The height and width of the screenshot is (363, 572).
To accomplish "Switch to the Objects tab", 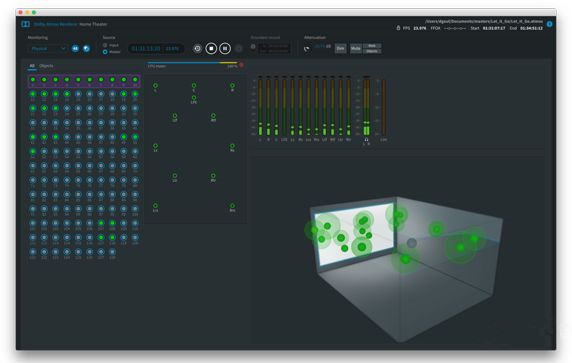I will point(46,66).
